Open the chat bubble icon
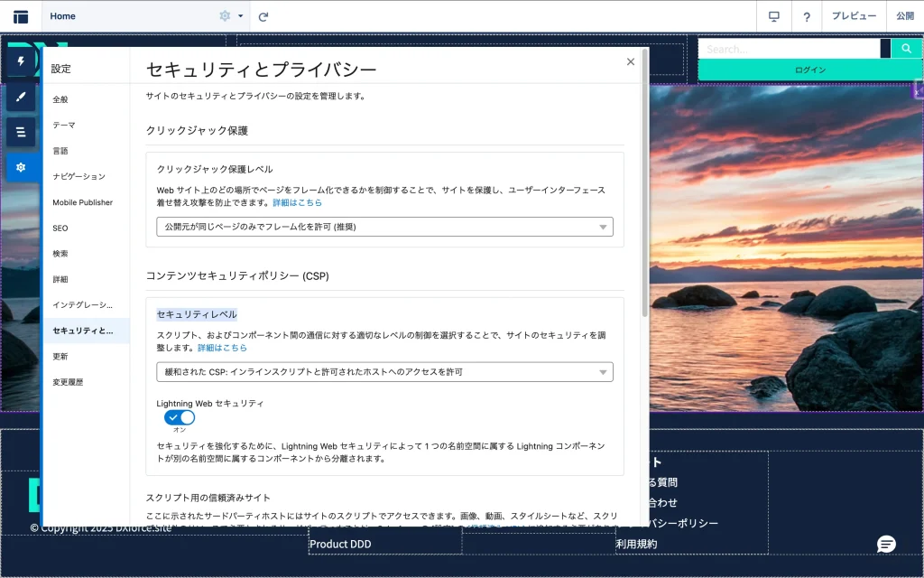Screen dimensions: 924x578 [x=886, y=544]
